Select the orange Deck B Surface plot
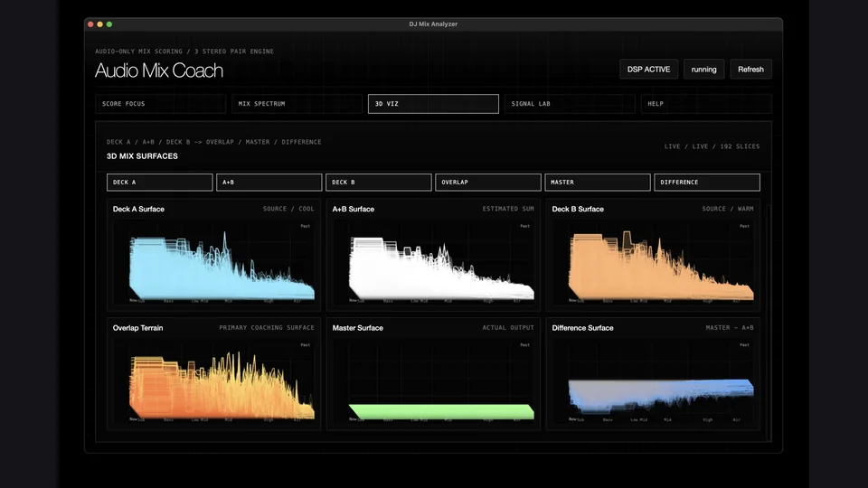The height and width of the screenshot is (488, 868). [653, 263]
